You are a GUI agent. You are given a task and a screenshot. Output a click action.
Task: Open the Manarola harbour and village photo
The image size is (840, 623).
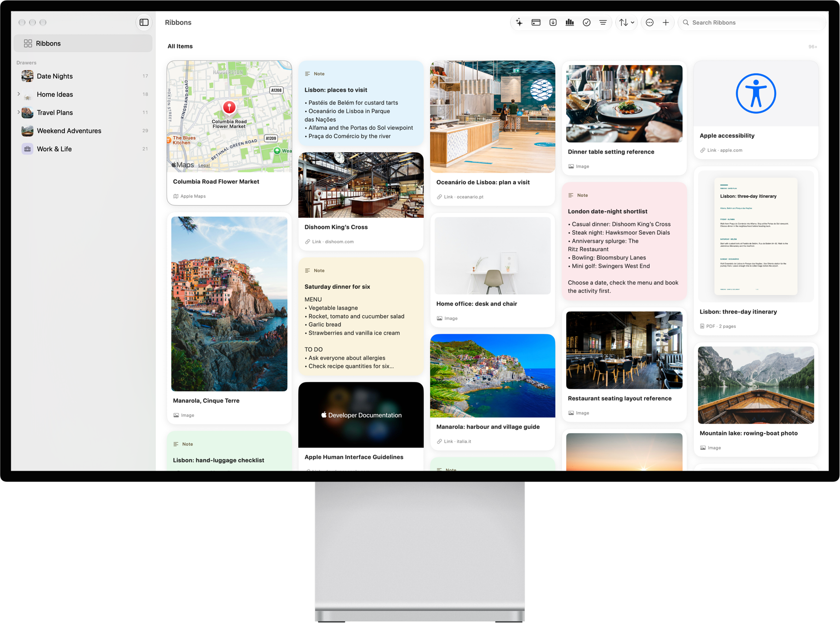492,376
